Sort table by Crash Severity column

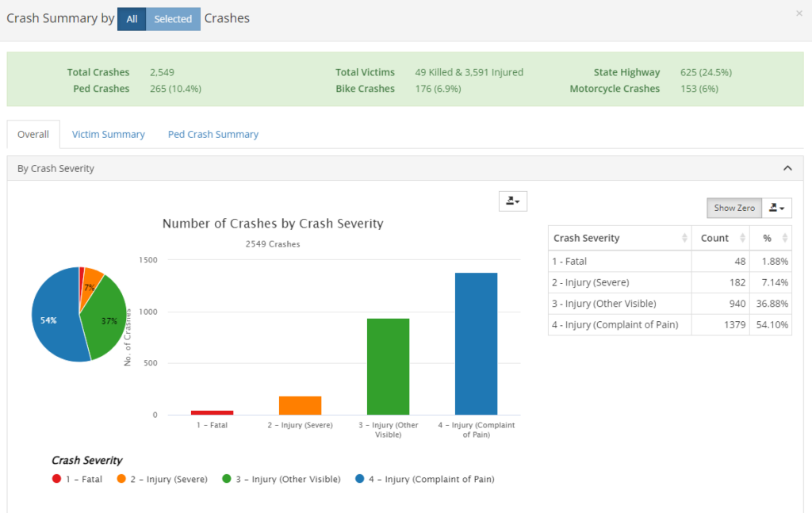(x=619, y=238)
